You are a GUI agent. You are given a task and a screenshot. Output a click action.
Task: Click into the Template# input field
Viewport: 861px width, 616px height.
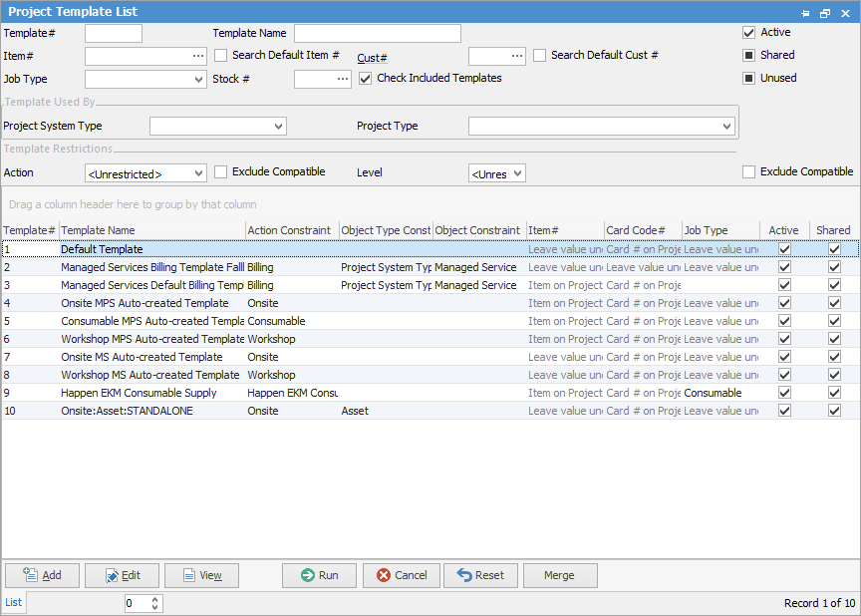[x=114, y=34]
